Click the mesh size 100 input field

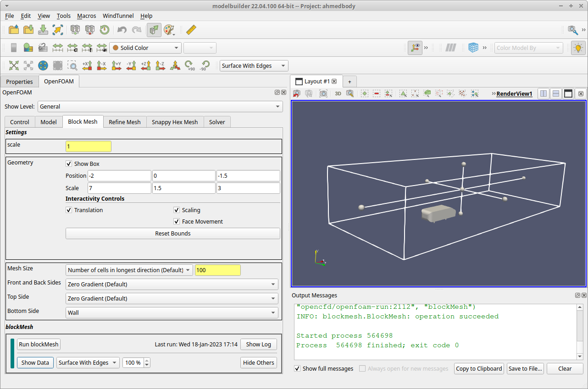point(218,270)
